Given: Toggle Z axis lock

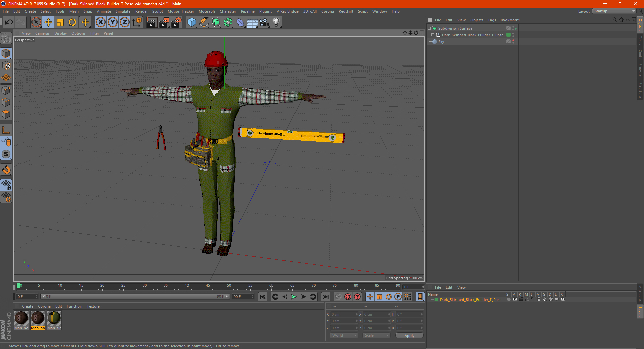Looking at the screenshot, I should coord(125,22).
